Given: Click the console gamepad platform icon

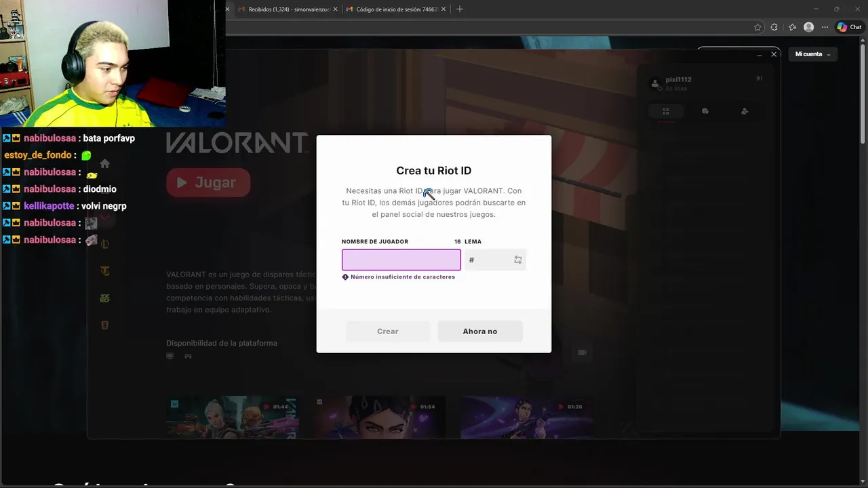Looking at the screenshot, I should (188, 356).
